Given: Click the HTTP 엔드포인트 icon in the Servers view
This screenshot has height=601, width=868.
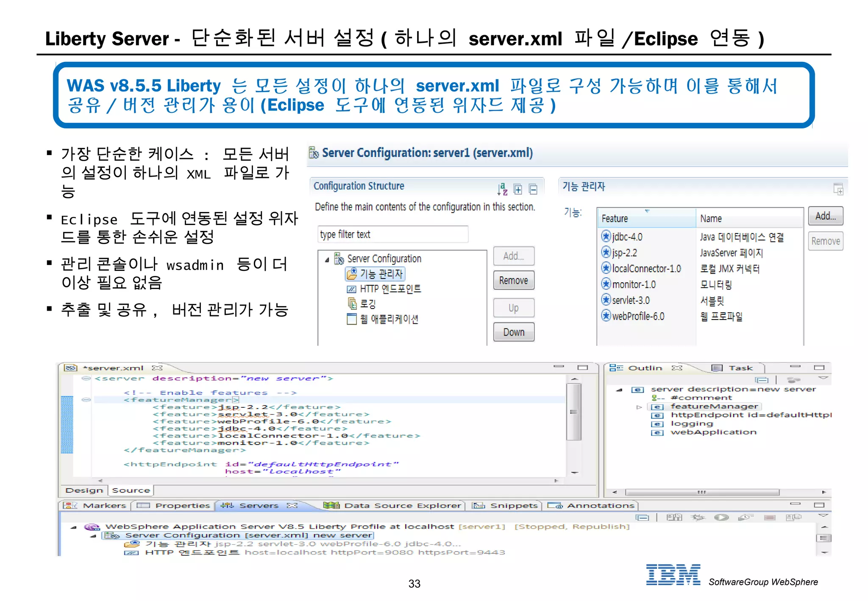Looking at the screenshot, I should [131, 553].
